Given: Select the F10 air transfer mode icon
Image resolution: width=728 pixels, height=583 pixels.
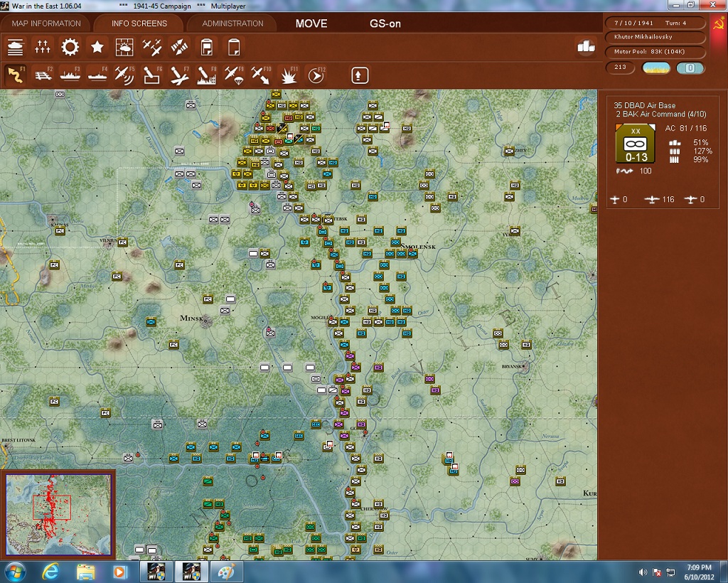Looking at the screenshot, I should 261,75.
